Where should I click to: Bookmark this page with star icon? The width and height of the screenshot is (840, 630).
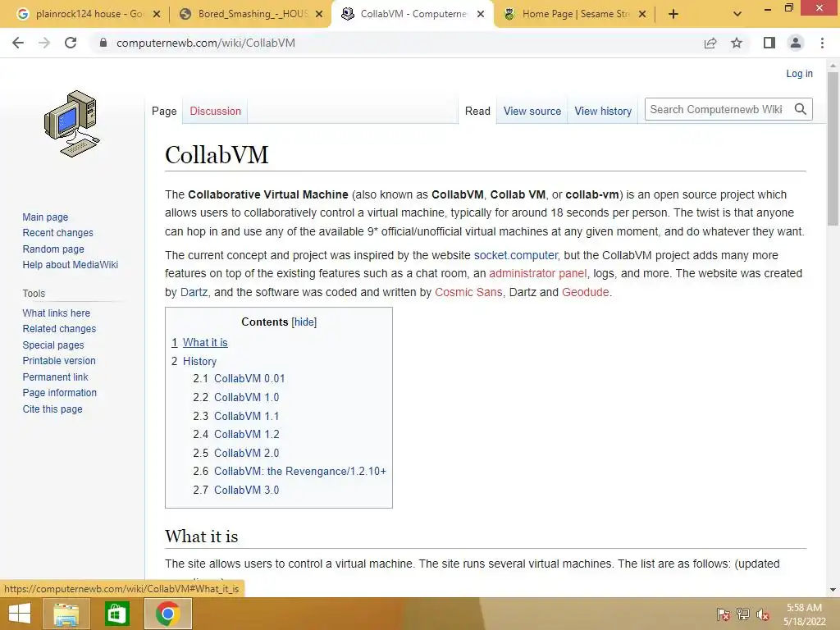click(x=737, y=43)
